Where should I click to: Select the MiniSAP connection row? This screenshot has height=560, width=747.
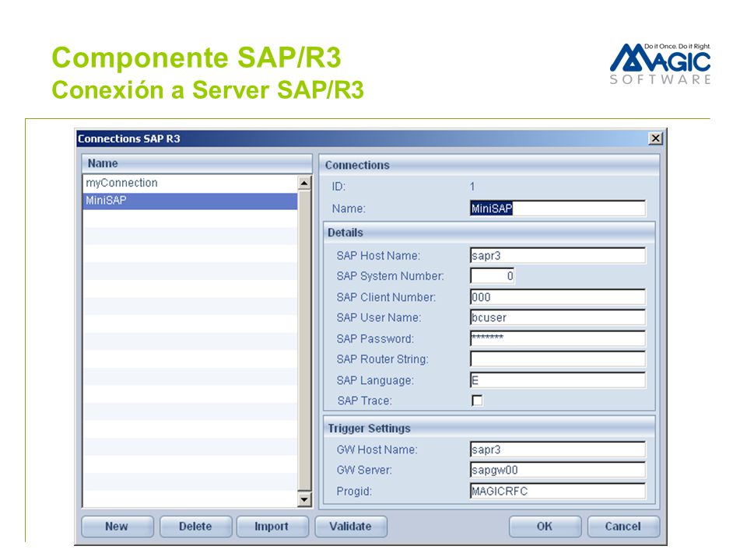190,201
